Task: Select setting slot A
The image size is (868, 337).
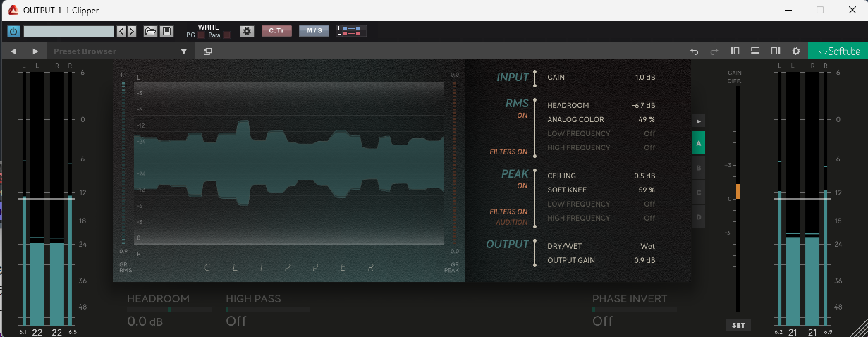Action: coord(699,142)
